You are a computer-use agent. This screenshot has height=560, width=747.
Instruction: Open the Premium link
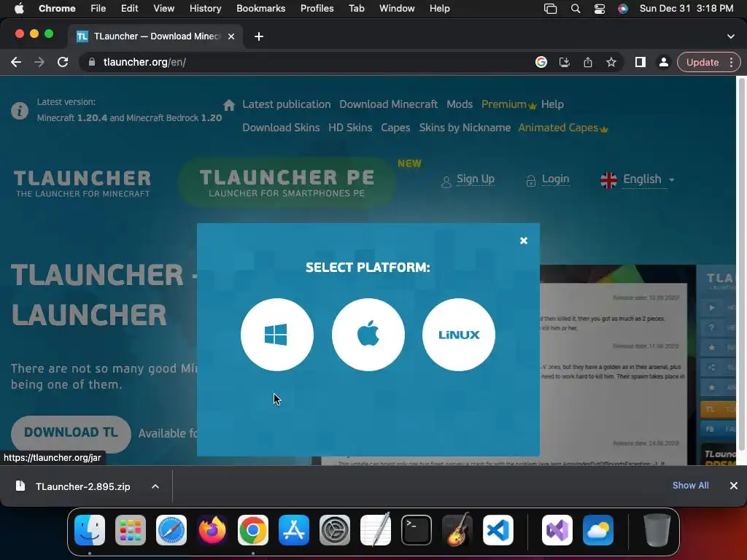[508, 104]
